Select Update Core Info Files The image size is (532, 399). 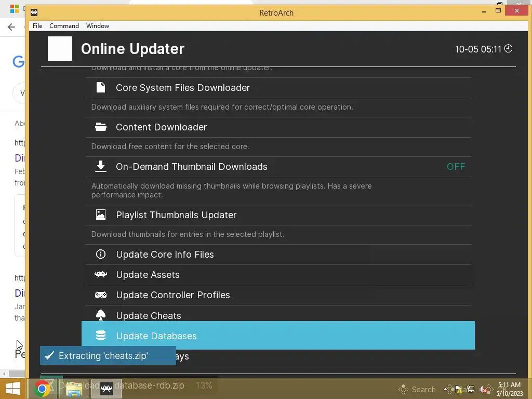(x=278, y=255)
